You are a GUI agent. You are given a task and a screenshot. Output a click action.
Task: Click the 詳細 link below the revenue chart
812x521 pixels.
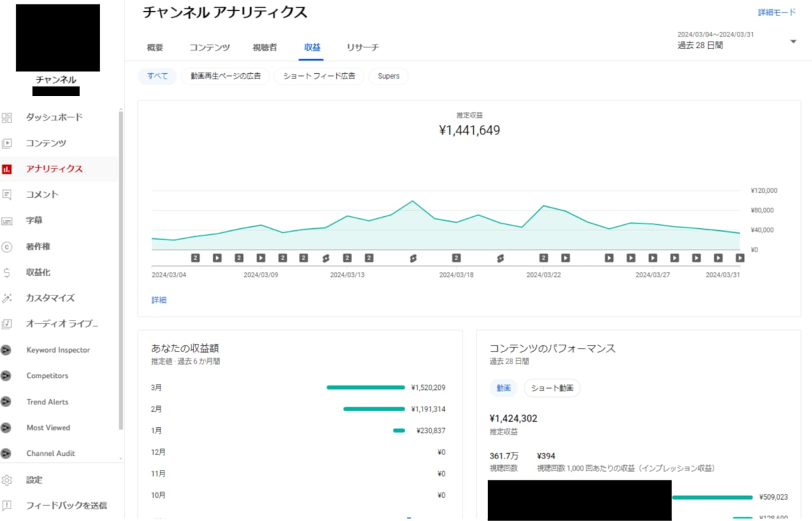tap(159, 300)
